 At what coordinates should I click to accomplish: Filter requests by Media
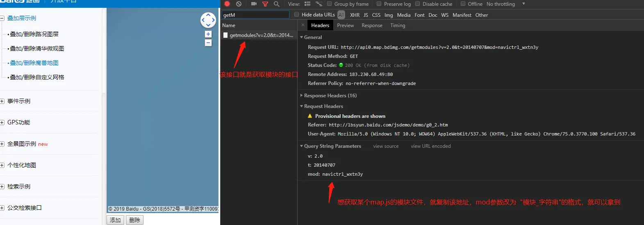(x=404, y=15)
